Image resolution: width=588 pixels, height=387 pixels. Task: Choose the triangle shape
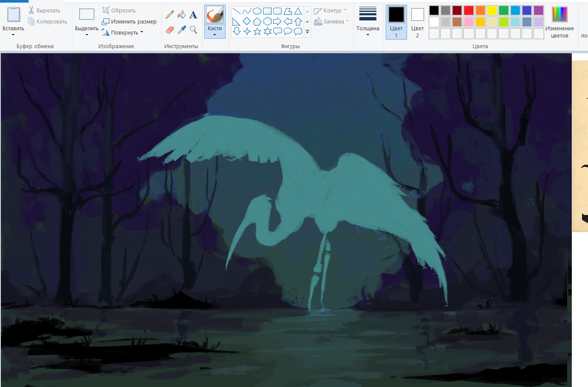point(298,11)
